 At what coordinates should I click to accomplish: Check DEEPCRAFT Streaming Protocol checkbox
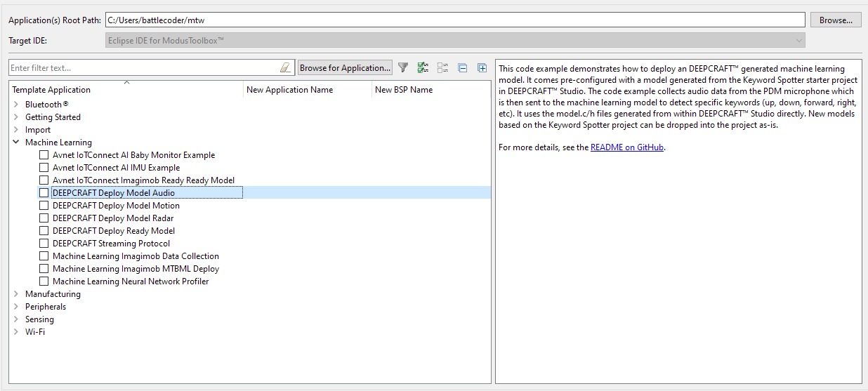pos(44,244)
